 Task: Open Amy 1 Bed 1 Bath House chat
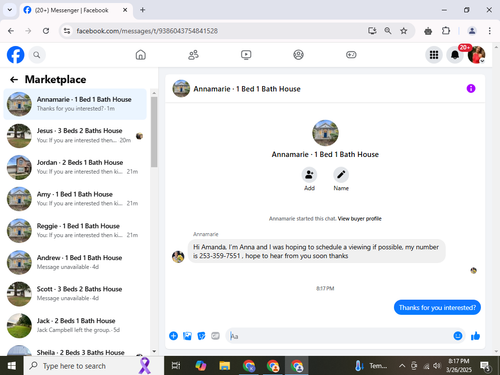coord(75,199)
